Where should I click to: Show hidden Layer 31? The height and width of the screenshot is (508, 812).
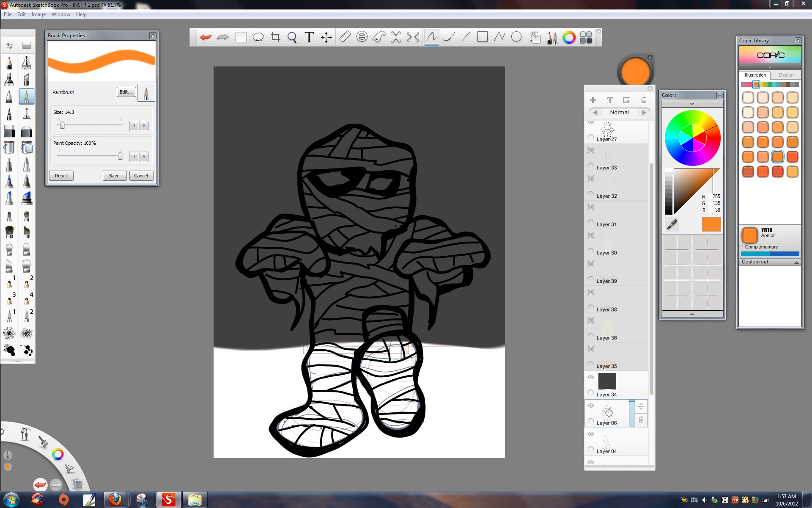[591, 207]
